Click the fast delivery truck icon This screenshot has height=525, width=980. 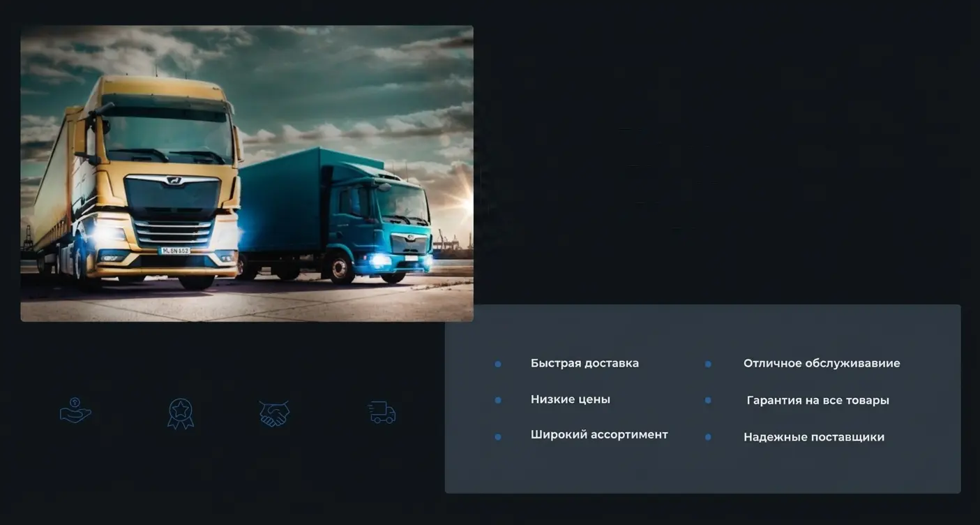(382, 413)
